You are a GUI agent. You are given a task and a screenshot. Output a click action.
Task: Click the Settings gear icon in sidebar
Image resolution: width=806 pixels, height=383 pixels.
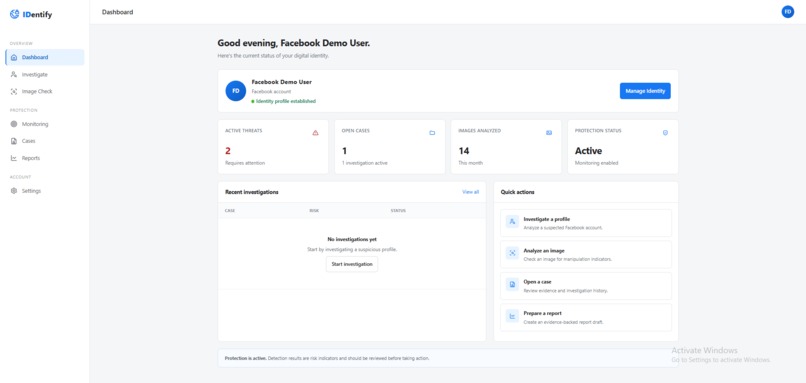14,191
